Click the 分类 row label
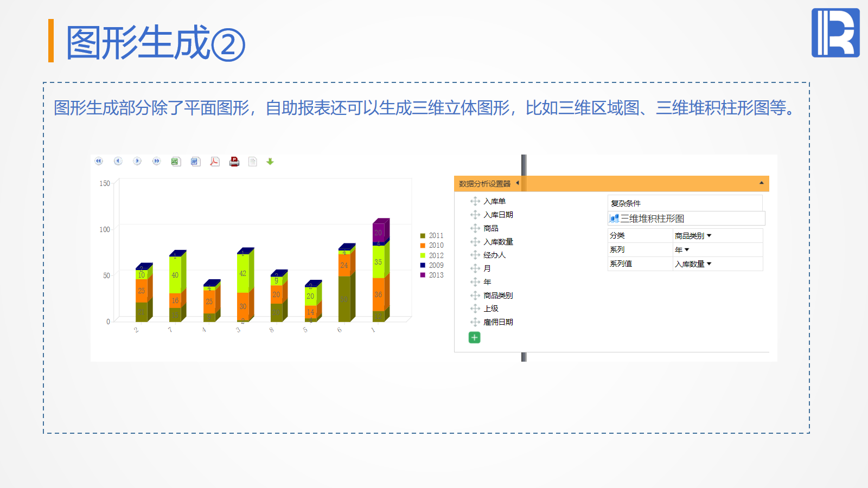 coord(617,236)
